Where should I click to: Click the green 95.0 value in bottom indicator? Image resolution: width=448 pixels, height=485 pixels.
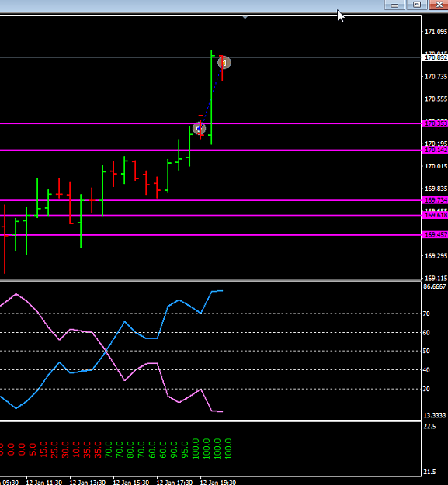[x=184, y=449]
